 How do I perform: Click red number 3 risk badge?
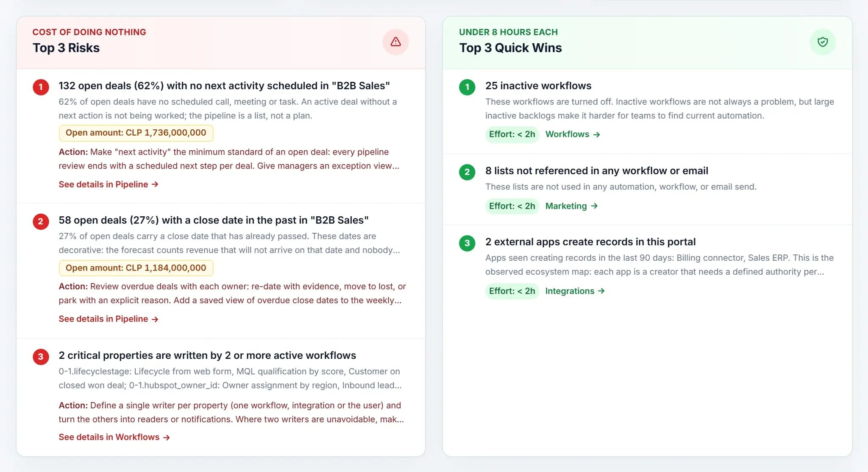[41, 357]
